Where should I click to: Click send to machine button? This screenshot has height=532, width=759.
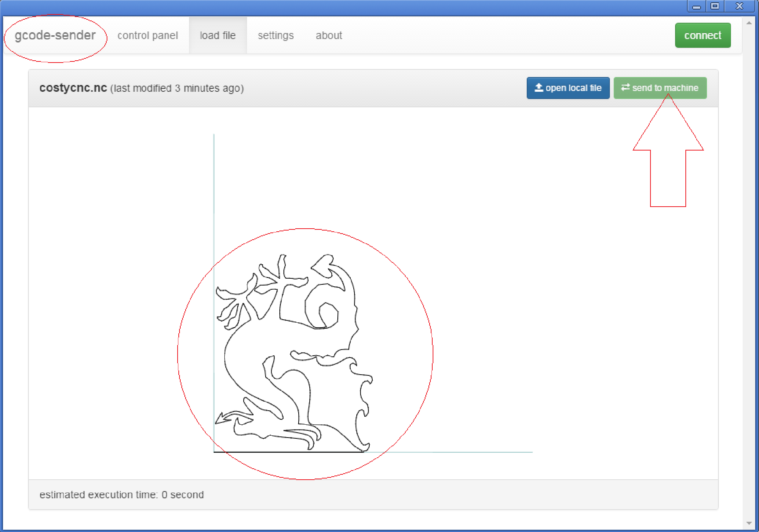[660, 88]
